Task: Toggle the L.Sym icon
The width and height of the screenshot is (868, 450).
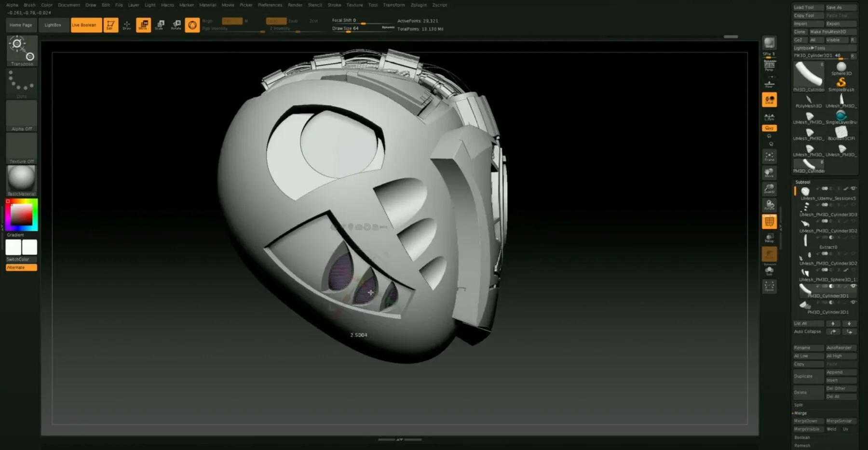Action: point(769,117)
